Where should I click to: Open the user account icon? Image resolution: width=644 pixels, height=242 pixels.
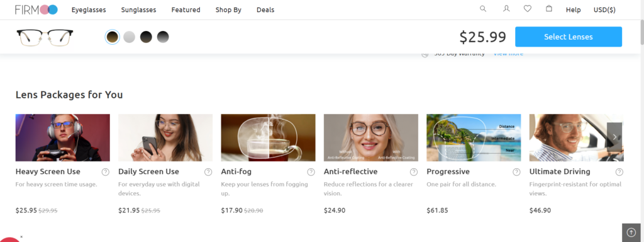(x=506, y=9)
